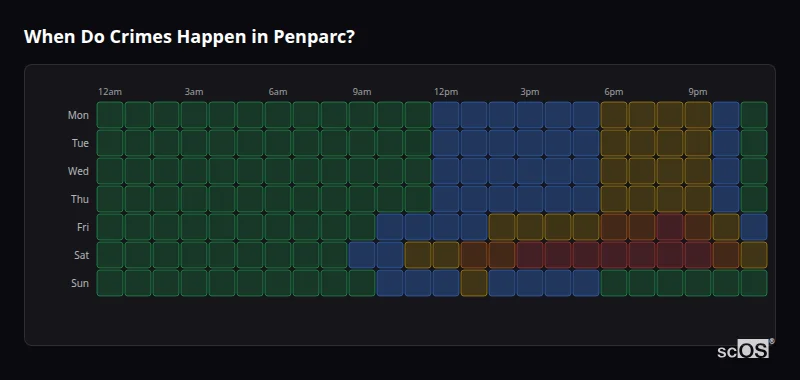Viewport: 800px width, 380px height.
Task: Click the Friday 8pm red cell
Action: point(670,227)
